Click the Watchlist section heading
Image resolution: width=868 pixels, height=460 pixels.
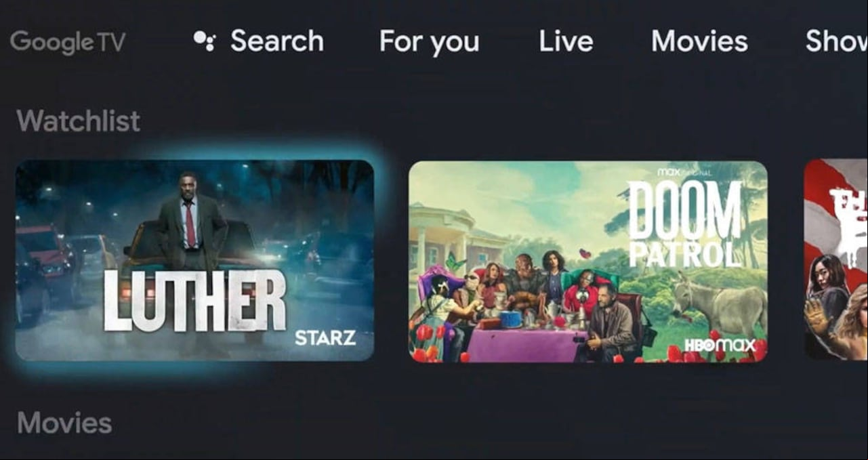tap(78, 121)
